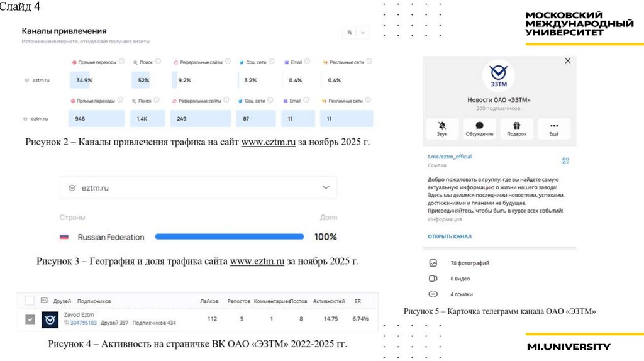Click the Подарок gift button

(x=517, y=128)
